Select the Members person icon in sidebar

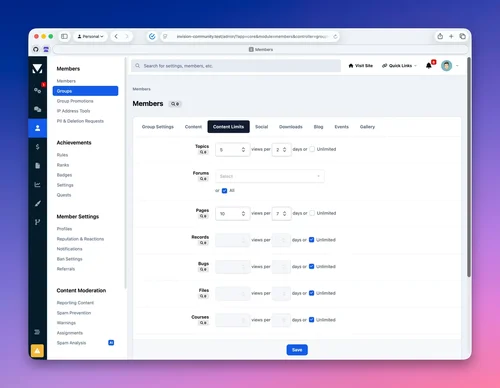(37, 128)
